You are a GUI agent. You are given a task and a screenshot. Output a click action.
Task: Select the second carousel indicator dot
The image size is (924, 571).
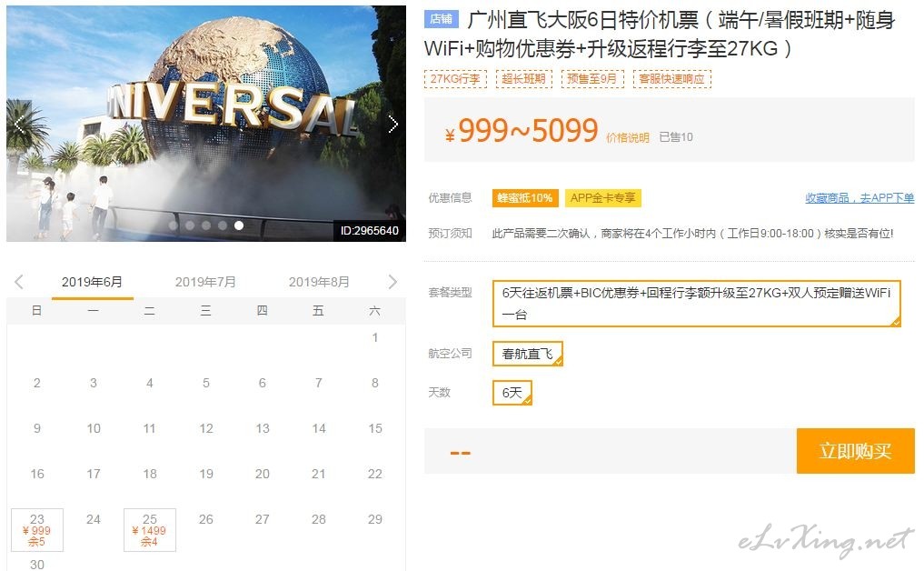pyautogui.click(x=190, y=225)
